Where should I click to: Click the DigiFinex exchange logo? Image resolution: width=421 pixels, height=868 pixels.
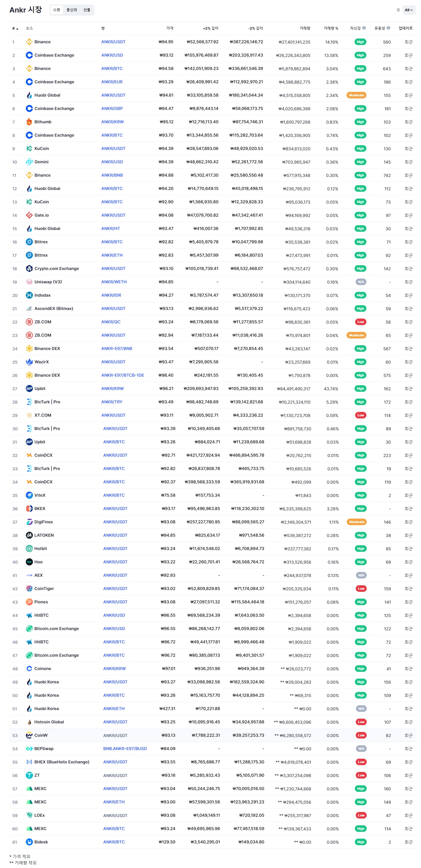pyautogui.click(x=29, y=522)
